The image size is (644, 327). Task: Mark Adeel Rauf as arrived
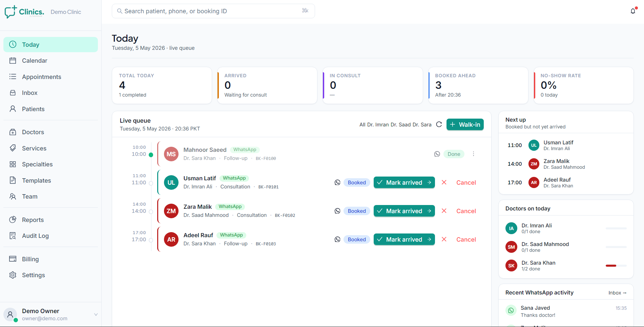[x=404, y=239]
